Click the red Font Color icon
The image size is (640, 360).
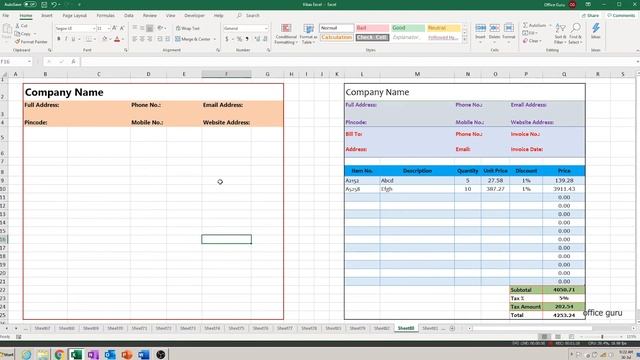pos(117,39)
